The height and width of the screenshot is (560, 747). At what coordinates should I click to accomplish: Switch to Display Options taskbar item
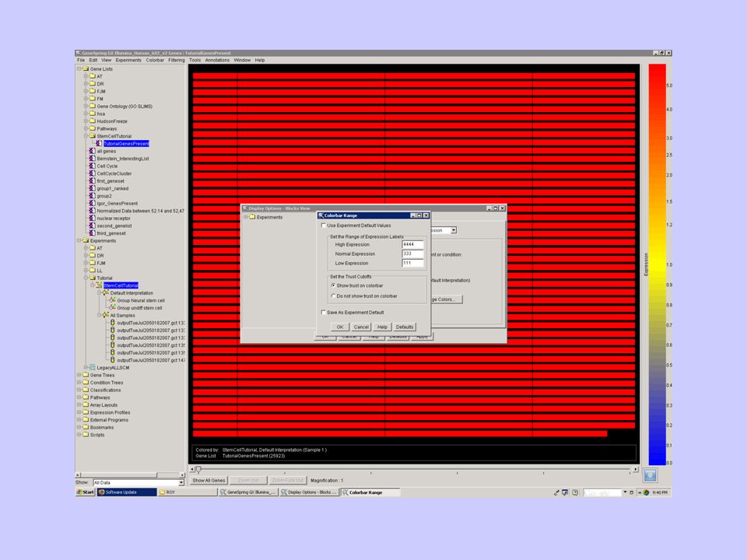tap(310, 492)
